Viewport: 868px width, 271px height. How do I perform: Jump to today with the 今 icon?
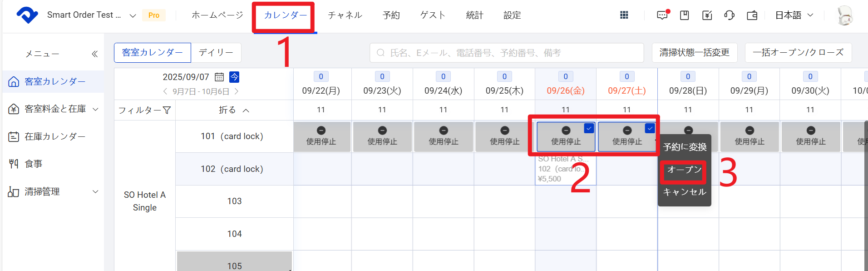234,77
